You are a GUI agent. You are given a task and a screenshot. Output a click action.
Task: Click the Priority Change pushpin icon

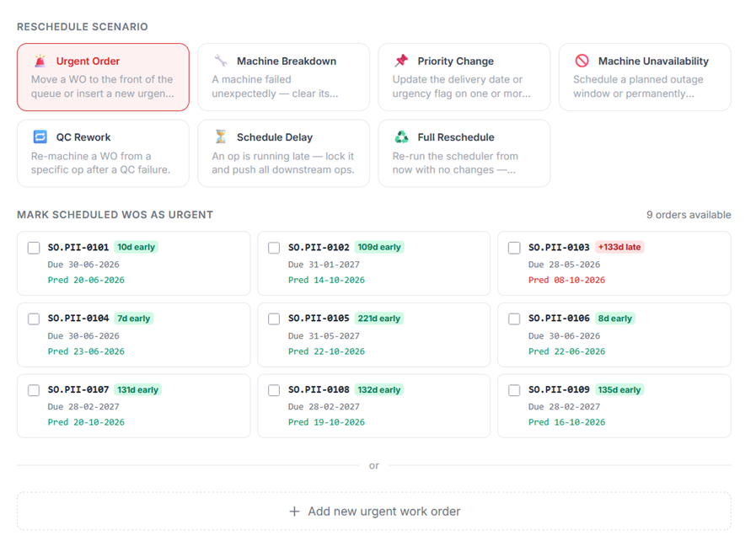(401, 61)
